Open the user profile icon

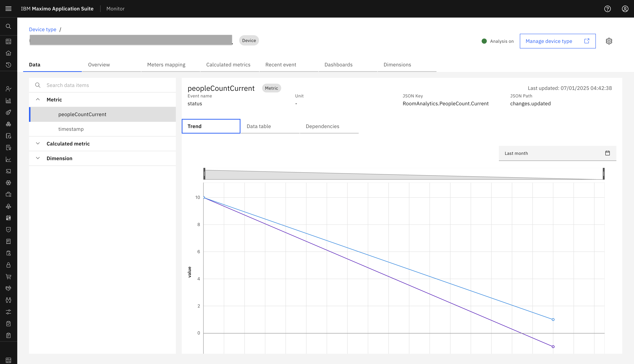tap(625, 9)
